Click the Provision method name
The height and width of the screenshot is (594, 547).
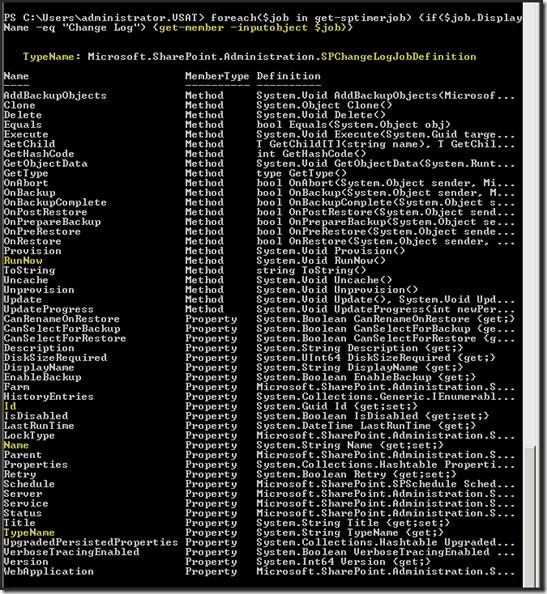(x=32, y=251)
